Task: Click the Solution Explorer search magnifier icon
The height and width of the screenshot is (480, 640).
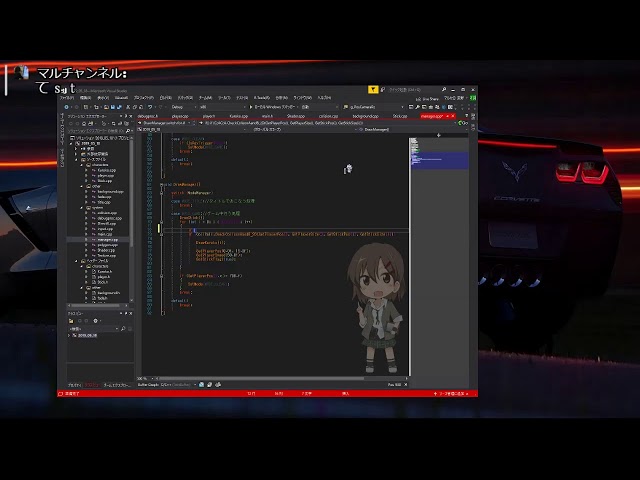Action: point(128,131)
